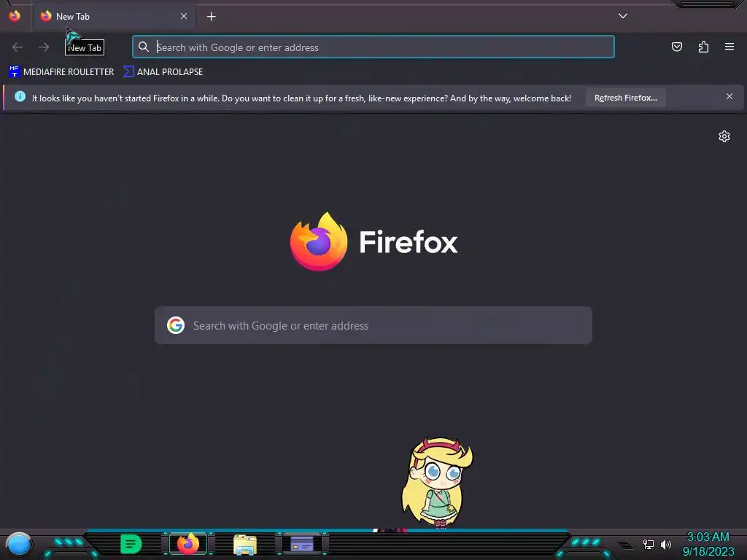The height and width of the screenshot is (560, 747).
Task: Expand the list all tabs dropdown
Action: 623,16
